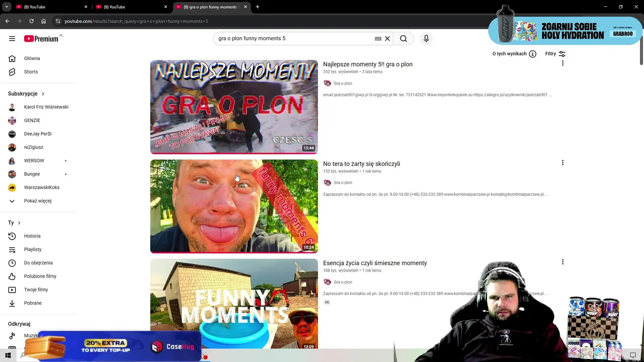Reload the current page
Screen dimensions: 644x362
click(x=31, y=21)
